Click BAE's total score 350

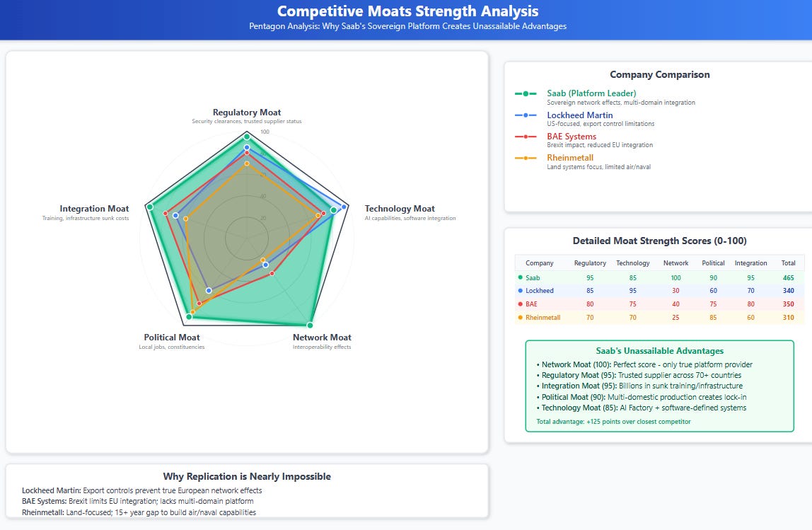tap(788, 304)
